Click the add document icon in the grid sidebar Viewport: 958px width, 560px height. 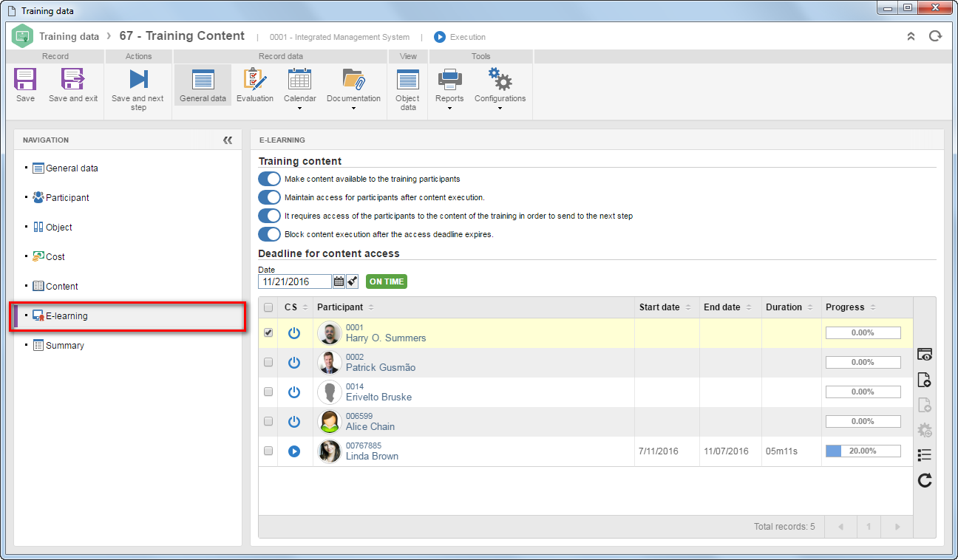point(924,380)
